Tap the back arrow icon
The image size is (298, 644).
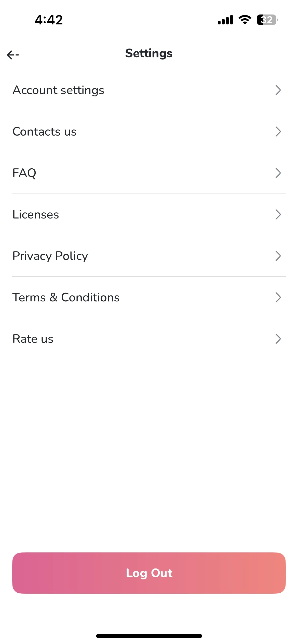(x=13, y=55)
